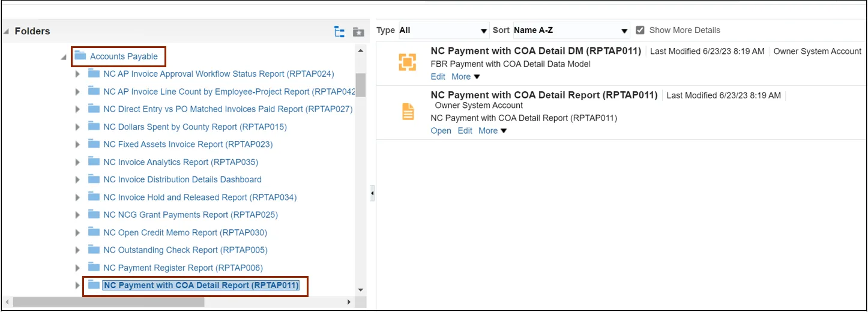Click the NC Payment Register Report folder icon
Image resolution: width=868 pixels, height=312 pixels.
click(x=94, y=267)
